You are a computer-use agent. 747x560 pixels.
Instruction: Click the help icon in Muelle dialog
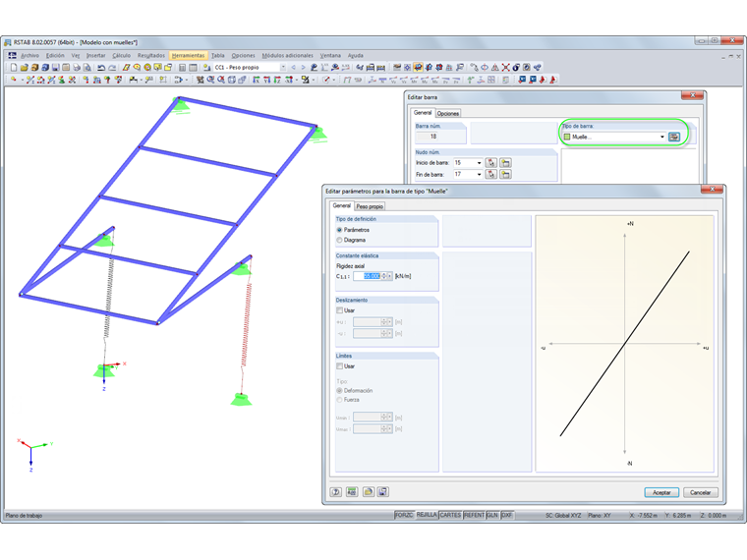(x=336, y=492)
